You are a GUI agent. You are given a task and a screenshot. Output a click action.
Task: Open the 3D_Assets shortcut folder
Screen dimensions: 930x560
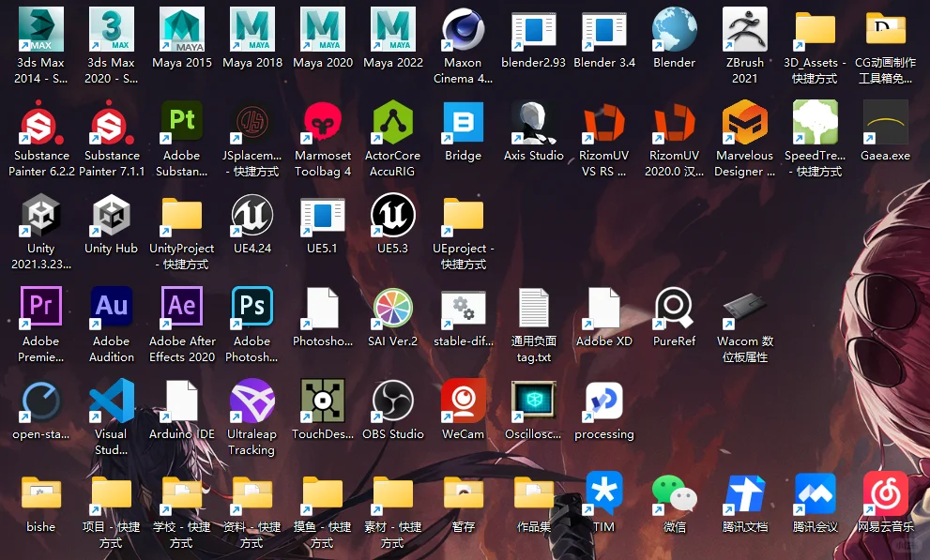point(816,29)
